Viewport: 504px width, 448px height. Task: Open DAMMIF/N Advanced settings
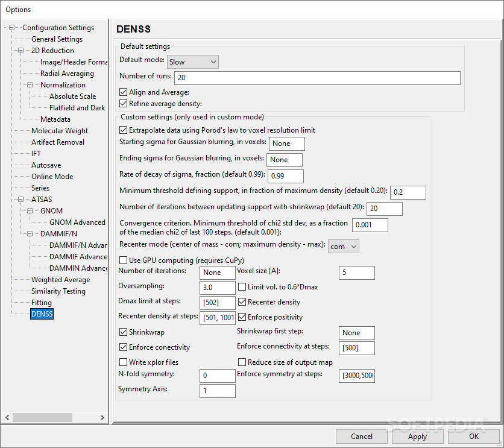point(78,245)
